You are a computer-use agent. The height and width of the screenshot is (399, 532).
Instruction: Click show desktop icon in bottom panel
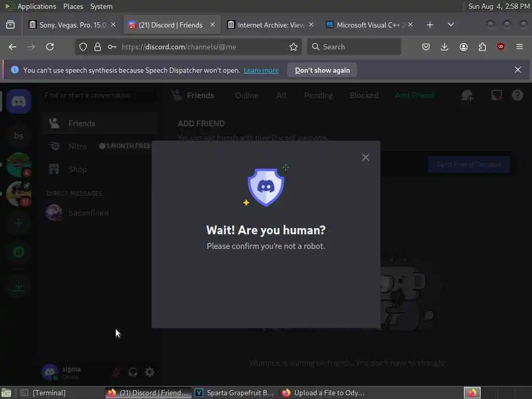tap(6, 393)
